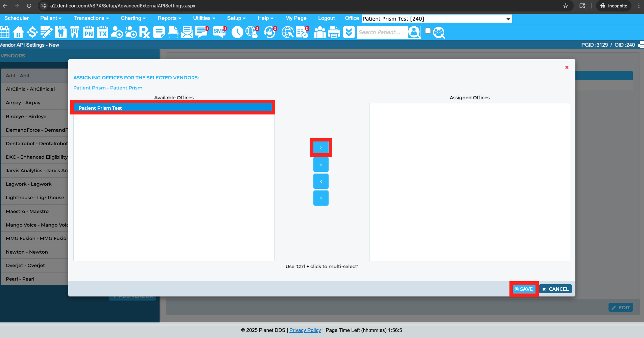This screenshot has height=338, width=644.
Task: Select Patient Prism Test in Available Offices
Action: click(172, 108)
